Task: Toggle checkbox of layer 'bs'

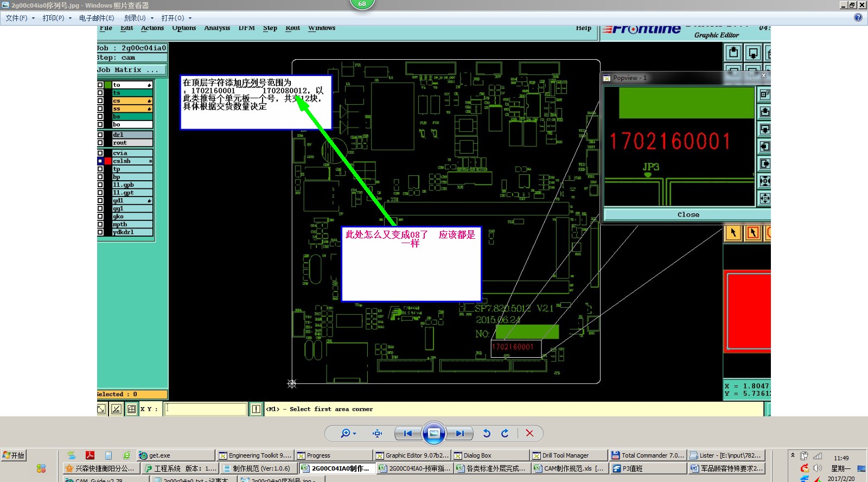Action: pyautogui.click(x=100, y=117)
